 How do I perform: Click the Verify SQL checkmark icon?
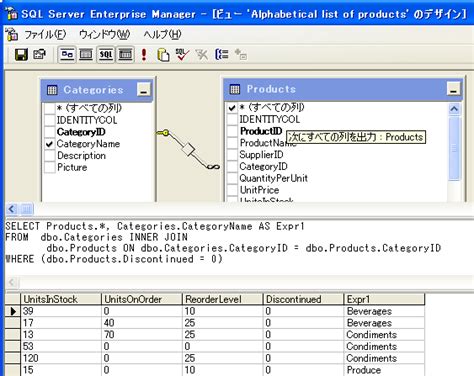[182, 55]
